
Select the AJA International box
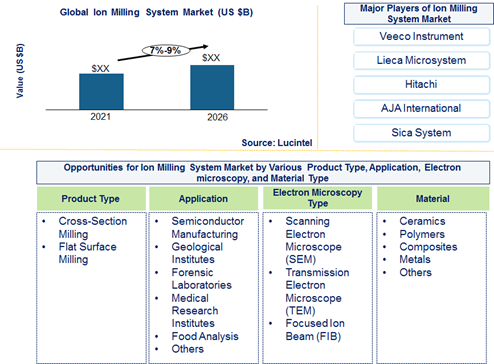[421, 109]
